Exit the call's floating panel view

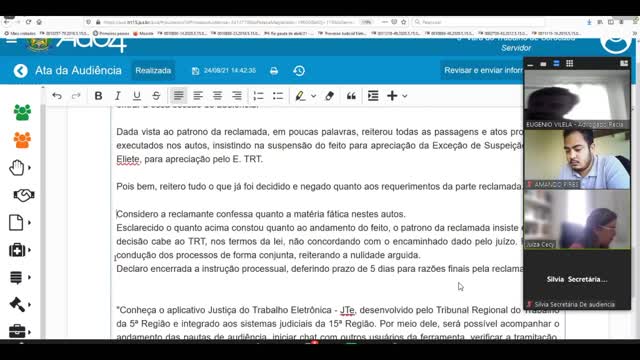pos(624,64)
